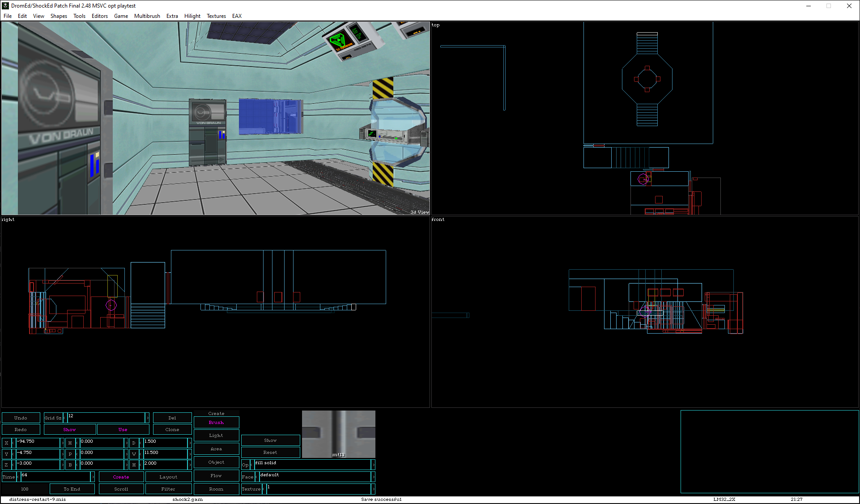The height and width of the screenshot is (504, 860).
Task: Decrease the Z position arrow
Action: [13, 465]
